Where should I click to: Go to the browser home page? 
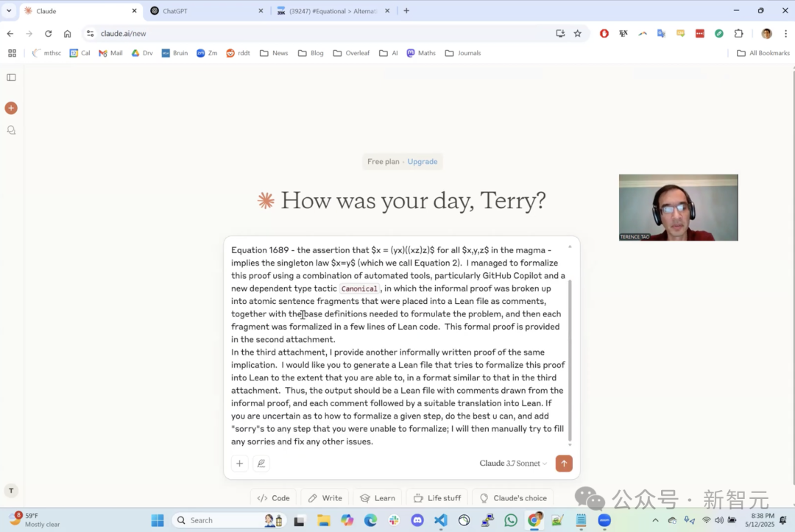pos(68,33)
